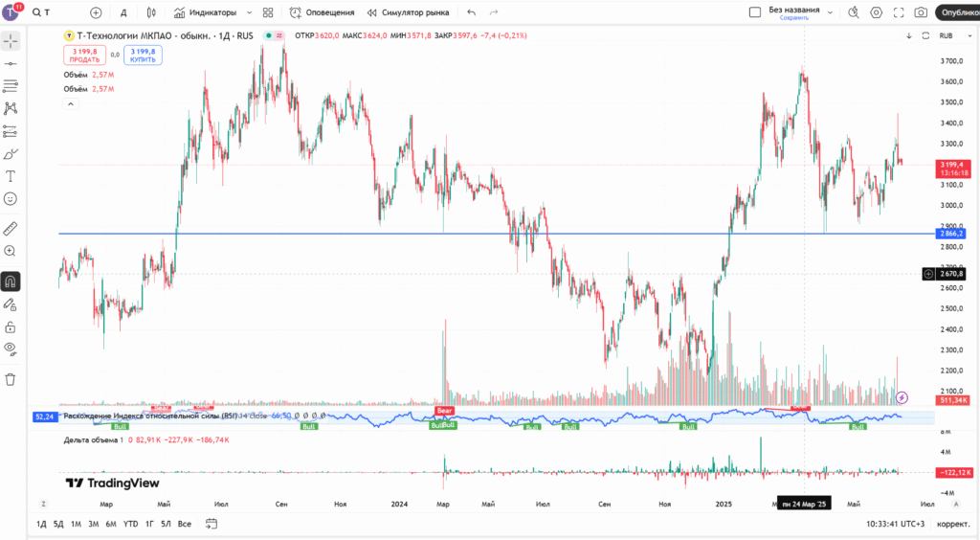Select the Text annotation tool

point(11,176)
